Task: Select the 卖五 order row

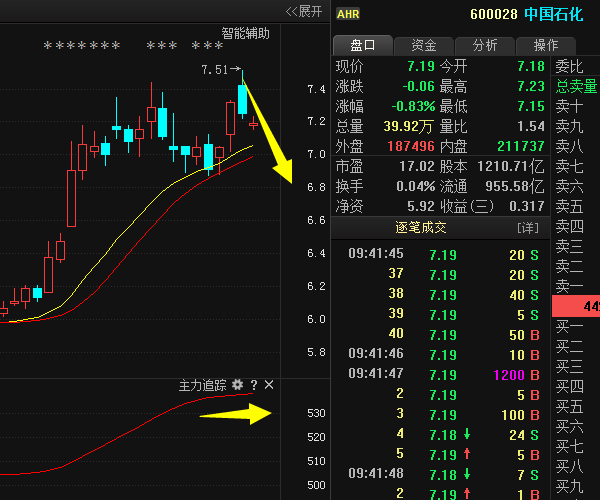Action: pyautogui.click(x=576, y=207)
